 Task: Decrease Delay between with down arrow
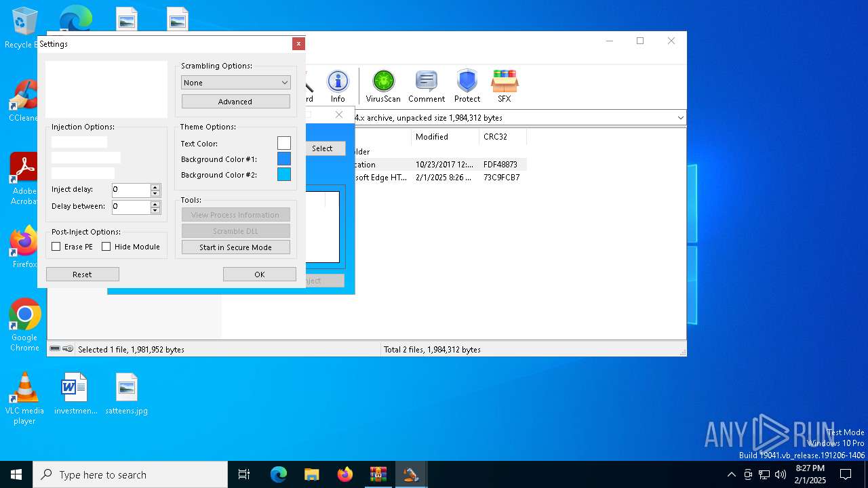point(155,210)
